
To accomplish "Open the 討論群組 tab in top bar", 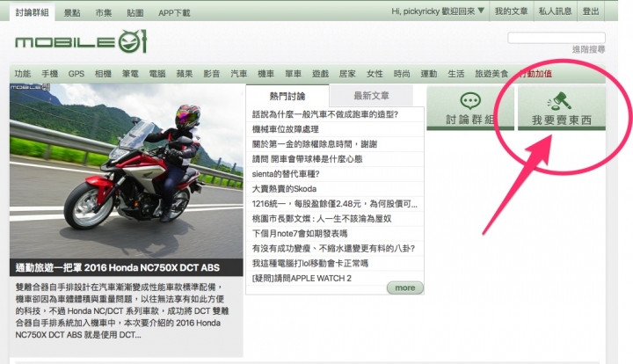I will (x=33, y=12).
